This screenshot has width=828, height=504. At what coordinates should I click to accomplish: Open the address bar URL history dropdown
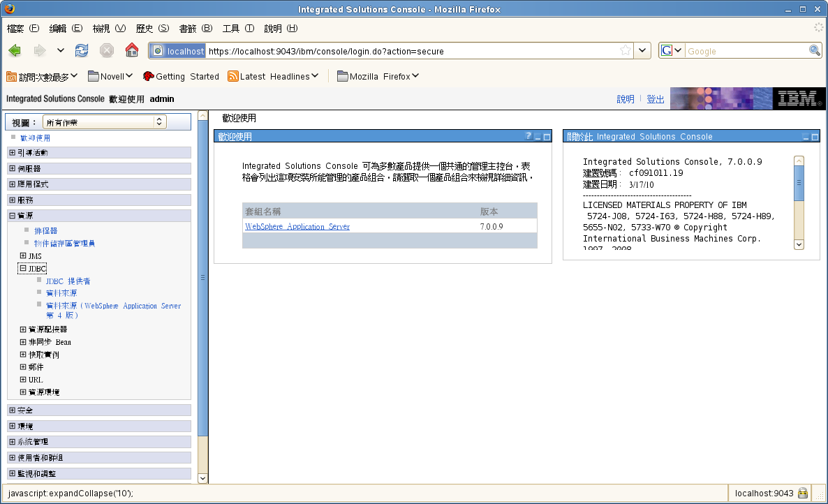point(642,51)
